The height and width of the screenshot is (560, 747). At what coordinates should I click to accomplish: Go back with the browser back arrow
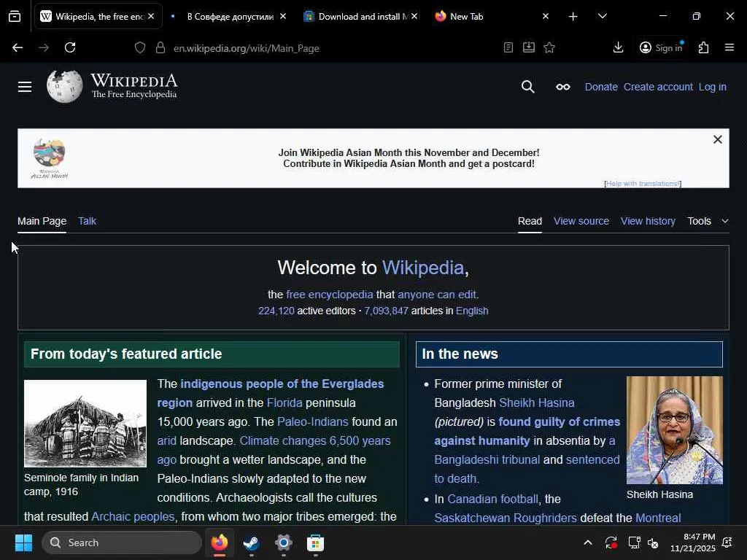tap(18, 47)
